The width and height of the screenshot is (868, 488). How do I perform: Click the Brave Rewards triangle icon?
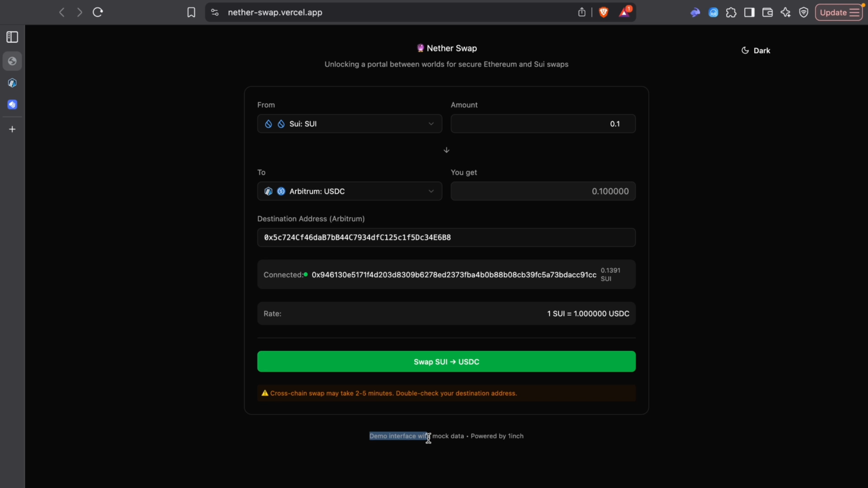pos(625,12)
